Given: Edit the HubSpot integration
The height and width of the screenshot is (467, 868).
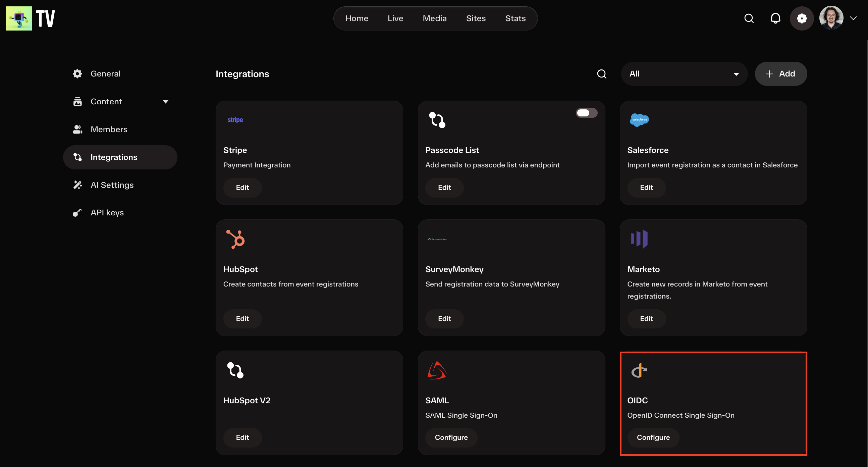Looking at the screenshot, I should click(x=242, y=319).
